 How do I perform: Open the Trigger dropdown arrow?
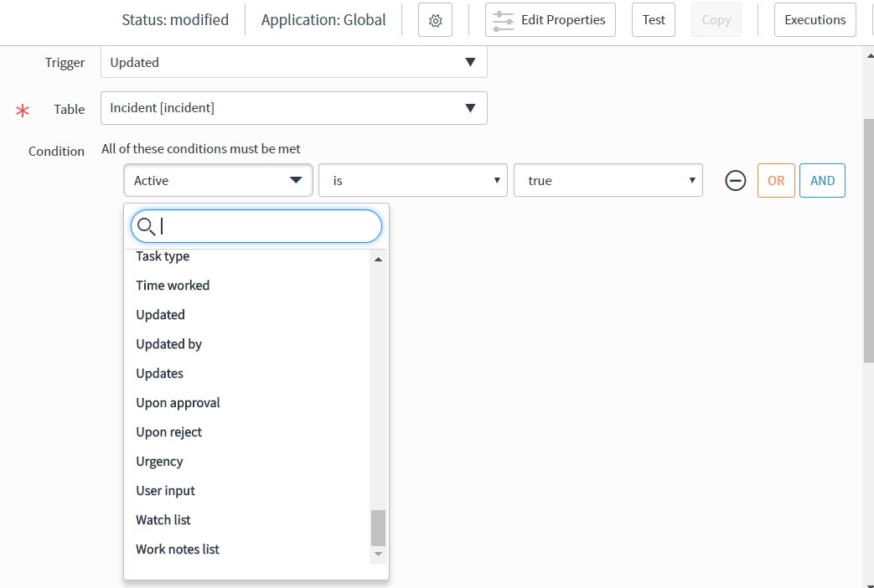(470, 62)
